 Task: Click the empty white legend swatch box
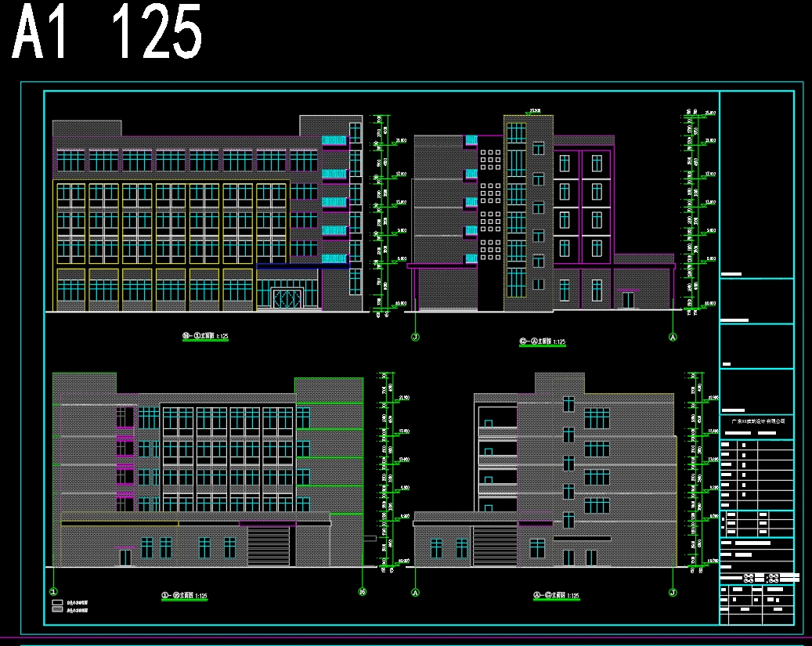point(57,602)
